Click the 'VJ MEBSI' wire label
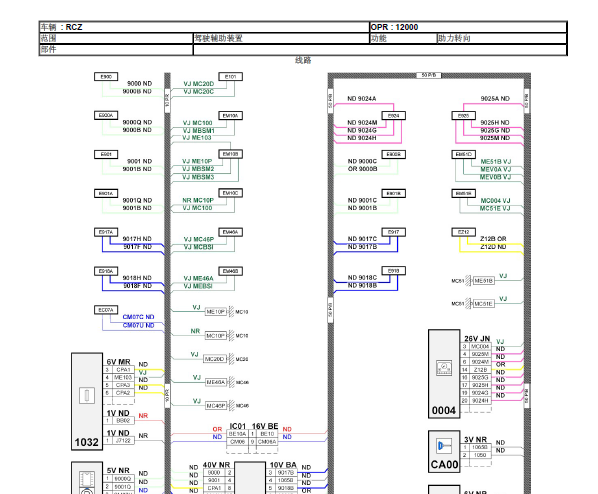Screen dimensions: 598x494 198,286
